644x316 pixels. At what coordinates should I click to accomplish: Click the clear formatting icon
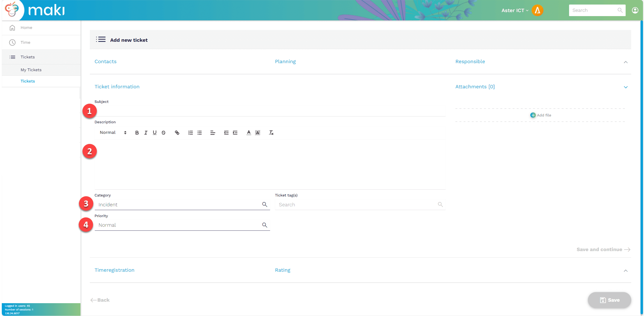click(271, 133)
